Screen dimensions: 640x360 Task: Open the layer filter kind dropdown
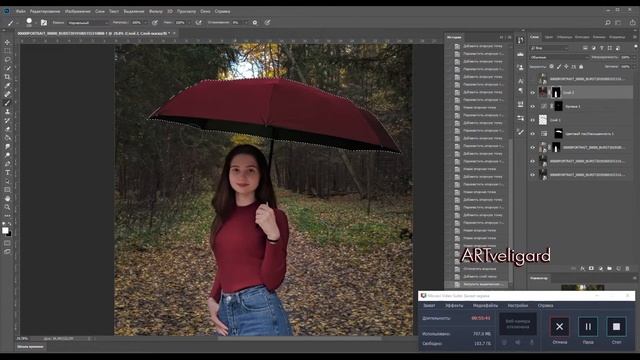click(x=549, y=48)
